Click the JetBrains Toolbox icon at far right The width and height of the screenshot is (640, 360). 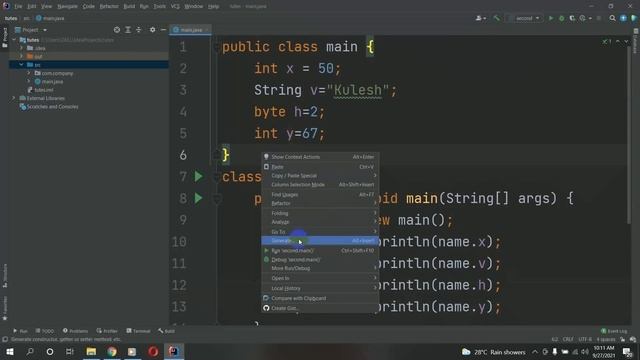point(633,18)
